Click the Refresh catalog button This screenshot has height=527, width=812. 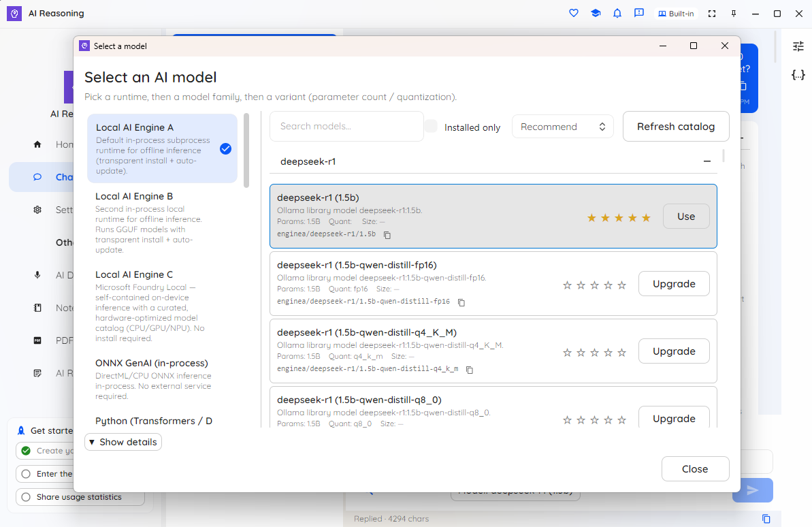pyautogui.click(x=676, y=127)
